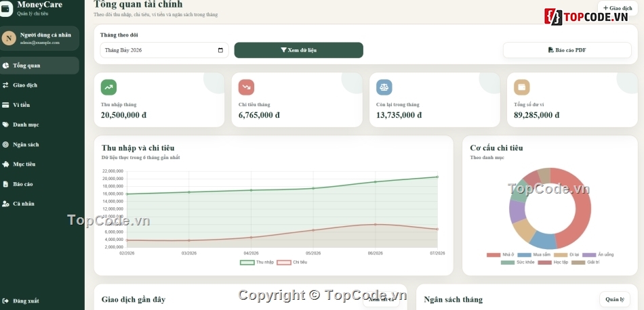Image resolution: width=644 pixels, height=310 pixels.
Task: Click the tan wallet icon for Tổng số dư ví
Action: (x=521, y=87)
